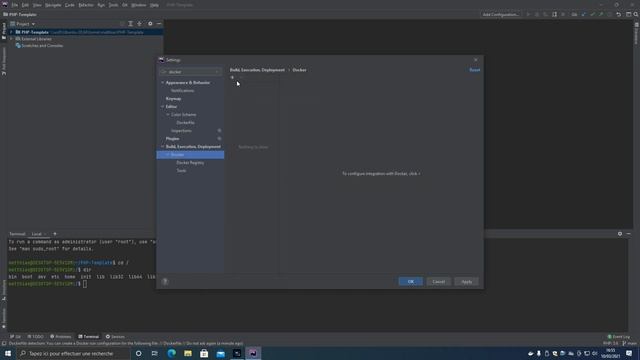Click OK in Settings dialog
The width and height of the screenshot is (640, 360).
coord(411,282)
